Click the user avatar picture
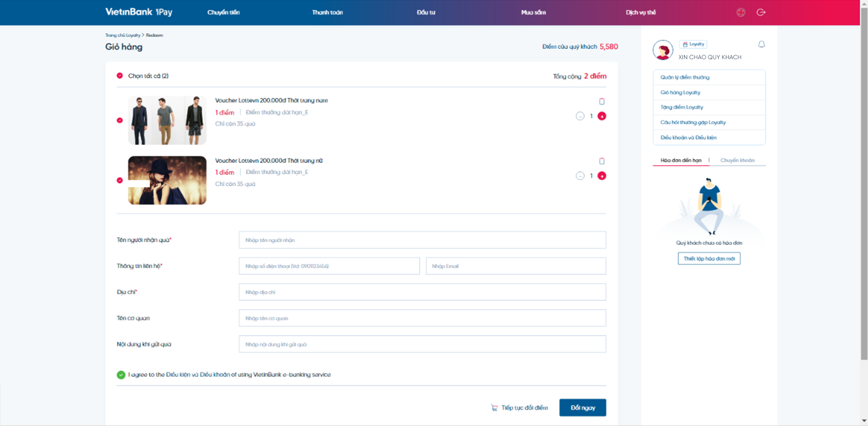This screenshot has width=868, height=426. point(663,50)
